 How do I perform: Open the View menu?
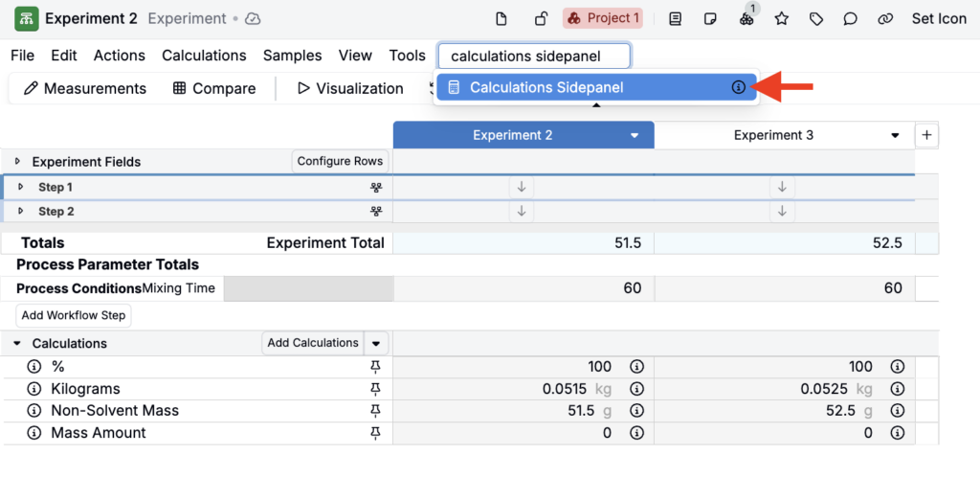click(x=355, y=56)
